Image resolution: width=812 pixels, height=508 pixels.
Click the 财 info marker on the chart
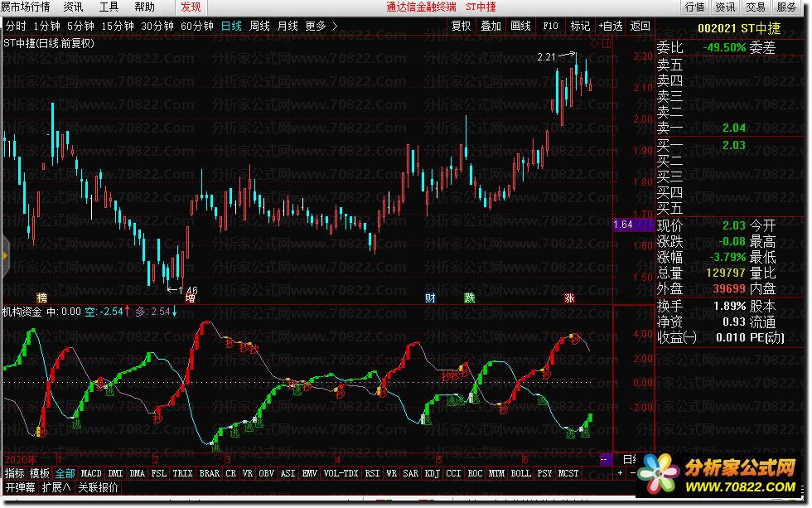430,298
